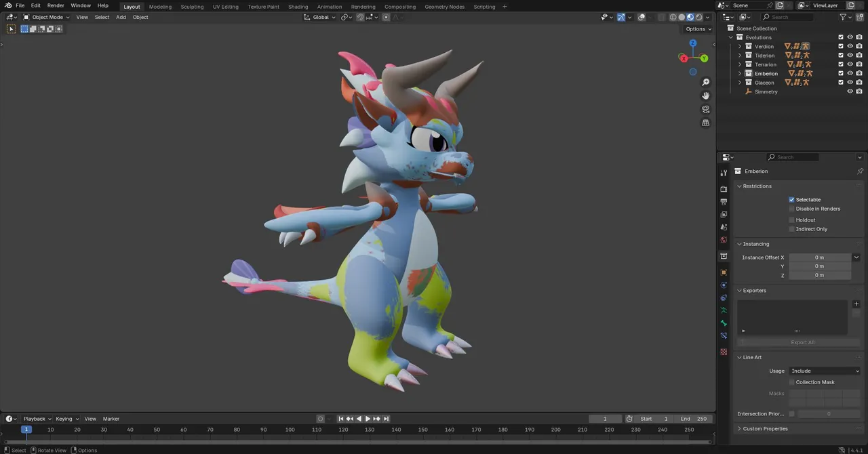
Task: Jump to the end frame button
Action: tap(385, 419)
